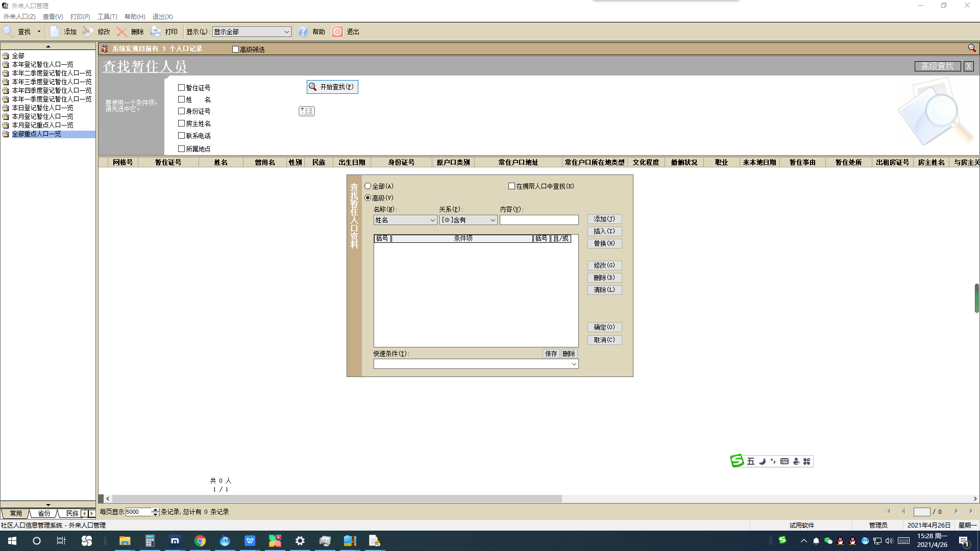Click the 退出 (Exit) icon in toolbar
Image resolution: width=980 pixels, height=551 pixels.
336,31
